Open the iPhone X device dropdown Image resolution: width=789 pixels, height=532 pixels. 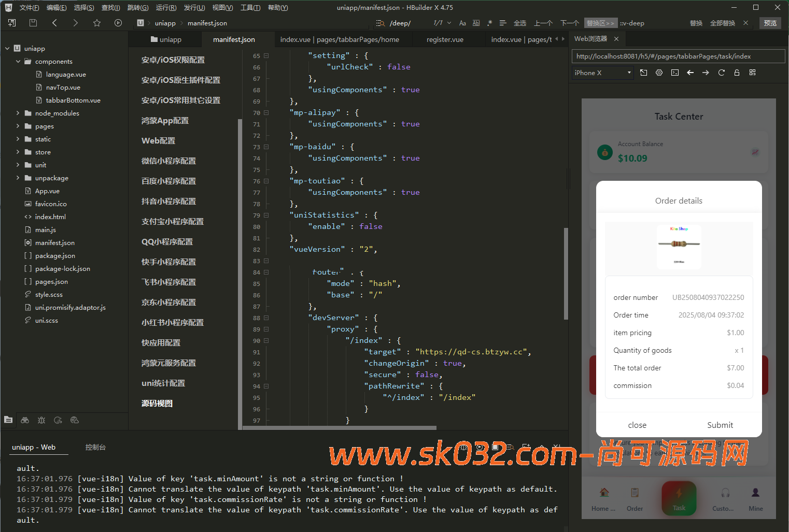tap(603, 73)
